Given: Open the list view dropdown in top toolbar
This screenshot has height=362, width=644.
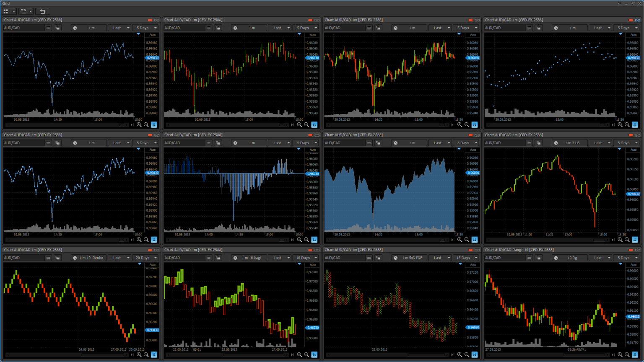Looking at the screenshot, I should pyautogui.click(x=26, y=11).
